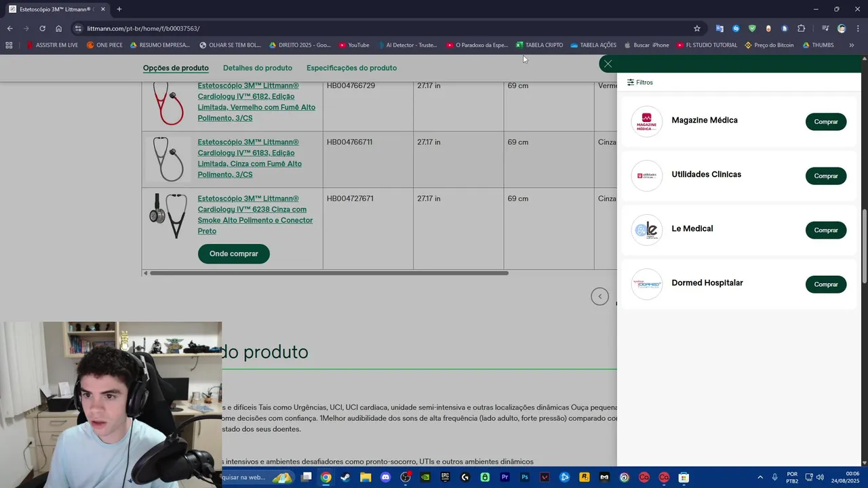Image resolution: width=868 pixels, height=488 pixels.
Task: Open the Filtros filter options
Action: pos(639,82)
